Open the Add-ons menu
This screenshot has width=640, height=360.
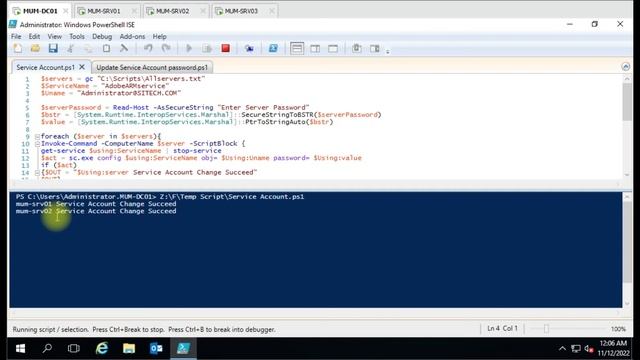click(132, 36)
